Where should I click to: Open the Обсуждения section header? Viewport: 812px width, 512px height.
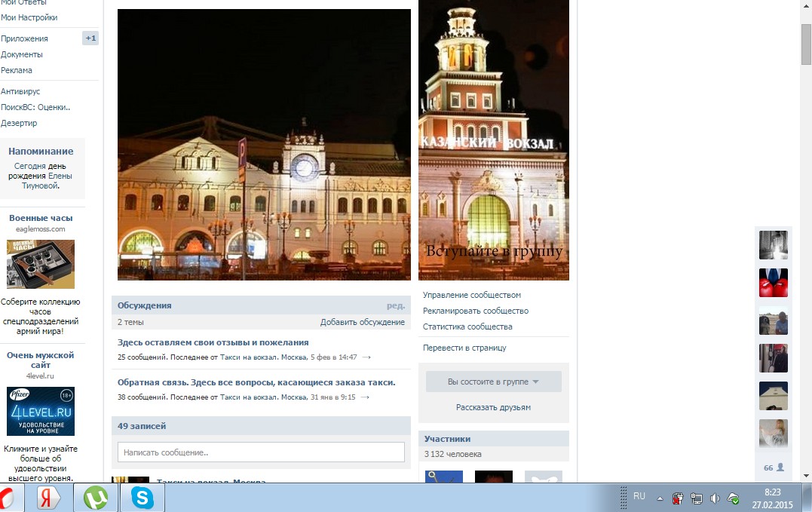(145, 305)
